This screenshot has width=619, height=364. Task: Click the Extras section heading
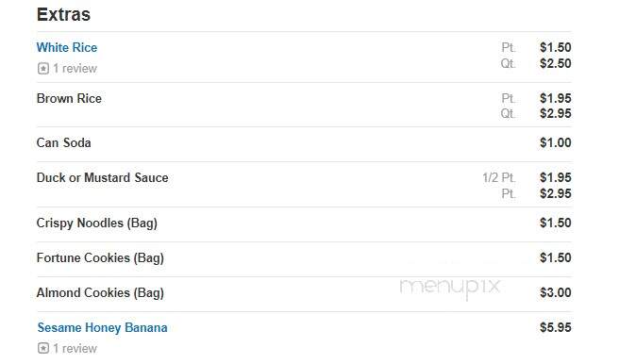pos(63,14)
